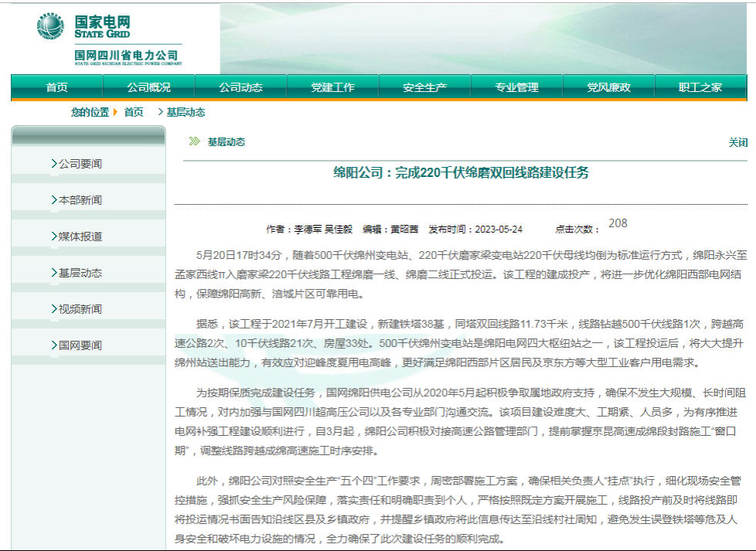The height and width of the screenshot is (551, 756).
Task: Click the 首页 breadcrumb link
Action: tap(134, 112)
